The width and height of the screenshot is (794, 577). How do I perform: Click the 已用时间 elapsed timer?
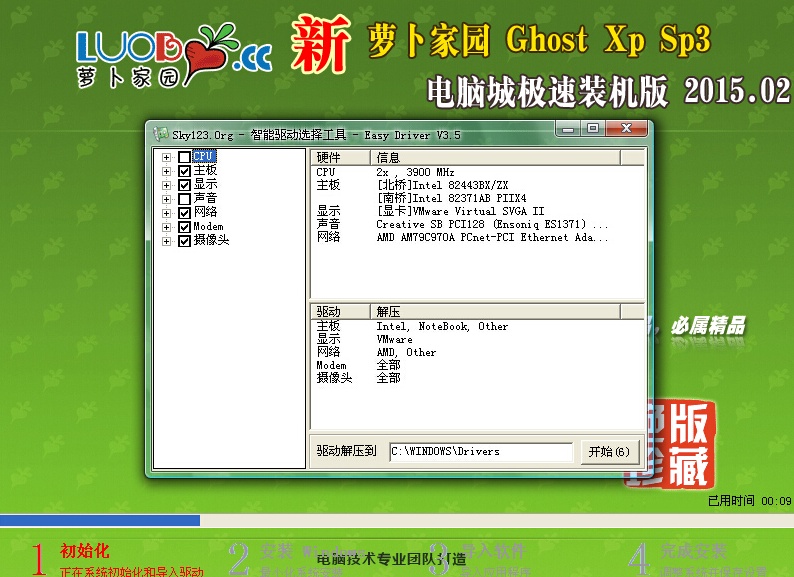tap(749, 501)
